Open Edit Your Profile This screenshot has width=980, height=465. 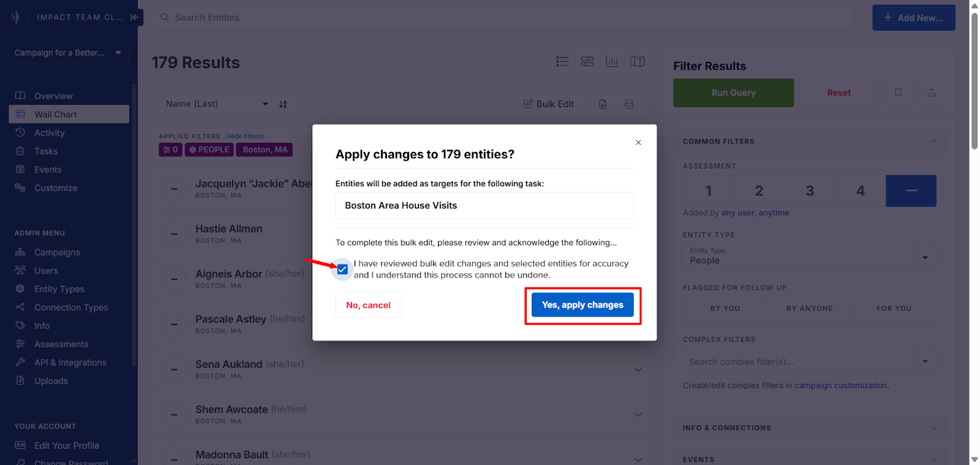pyautogui.click(x=69, y=445)
